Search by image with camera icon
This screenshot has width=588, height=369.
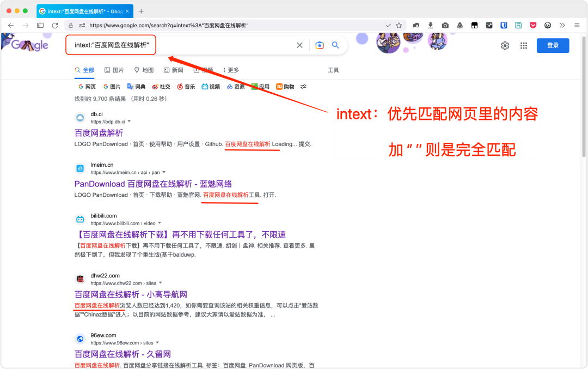(x=320, y=45)
